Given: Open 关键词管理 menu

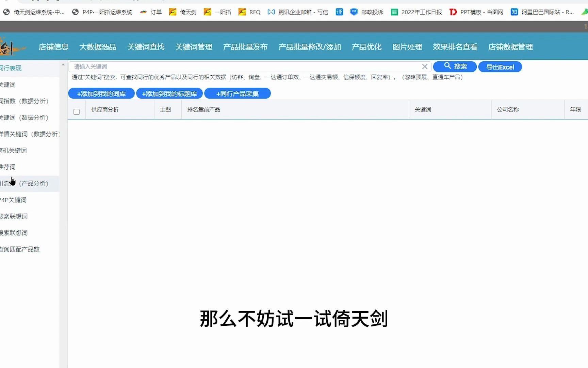Looking at the screenshot, I should pyautogui.click(x=194, y=47).
